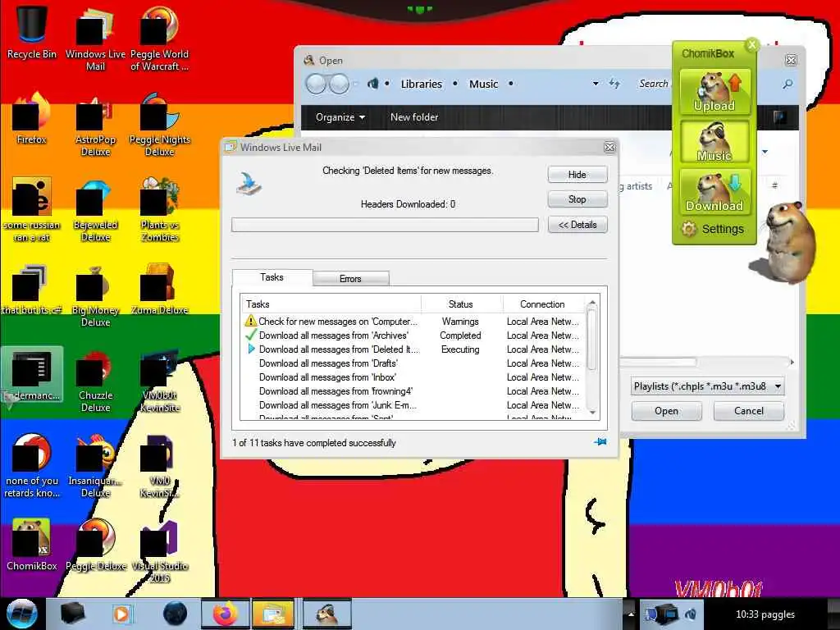Collapse details with the << Details button

[x=577, y=225]
